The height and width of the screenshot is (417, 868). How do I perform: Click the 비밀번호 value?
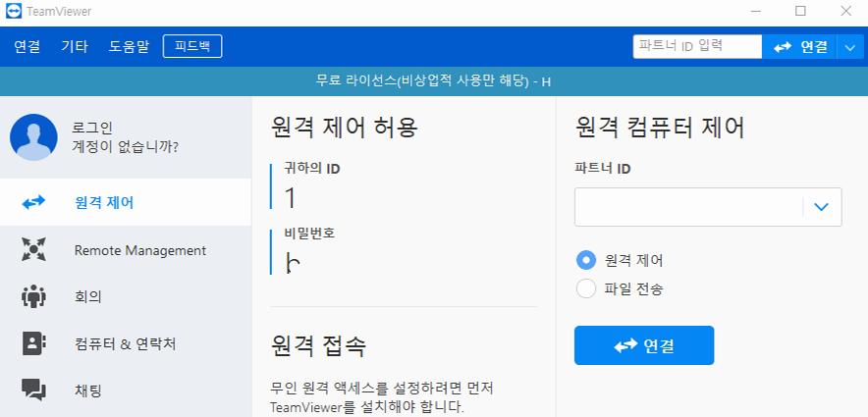click(293, 263)
